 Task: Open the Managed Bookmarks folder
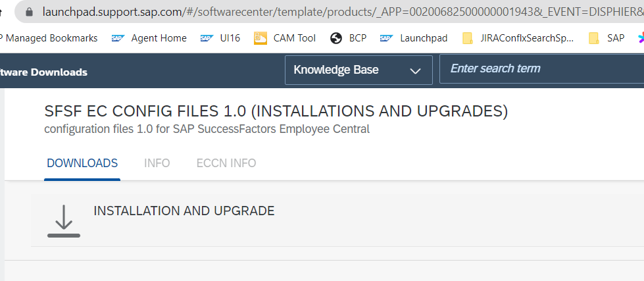(49, 38)
